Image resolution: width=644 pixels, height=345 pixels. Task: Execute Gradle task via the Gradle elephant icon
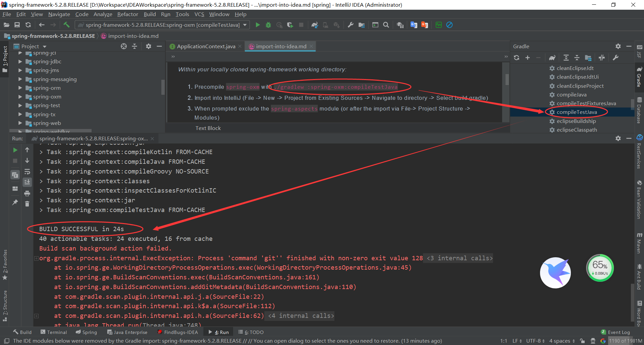tap(552, 58)
